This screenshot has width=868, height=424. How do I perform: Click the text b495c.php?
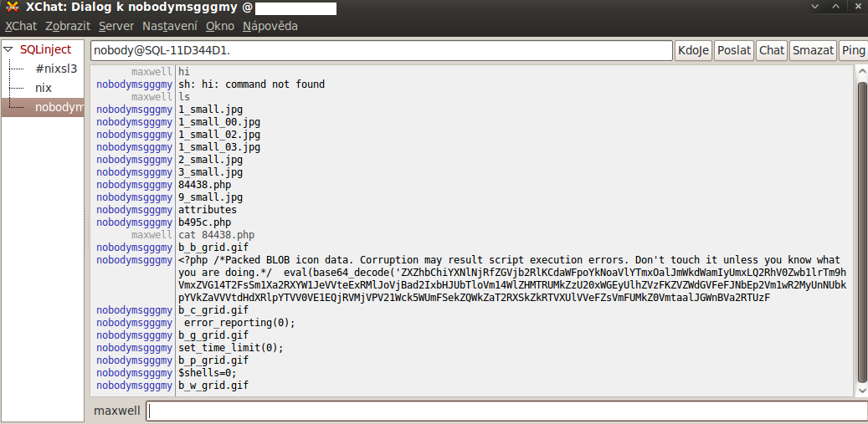click(205, 222)
